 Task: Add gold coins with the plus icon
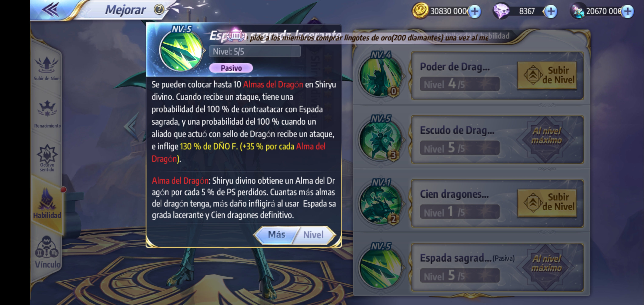pyautogui.click(x=475, y=11)
